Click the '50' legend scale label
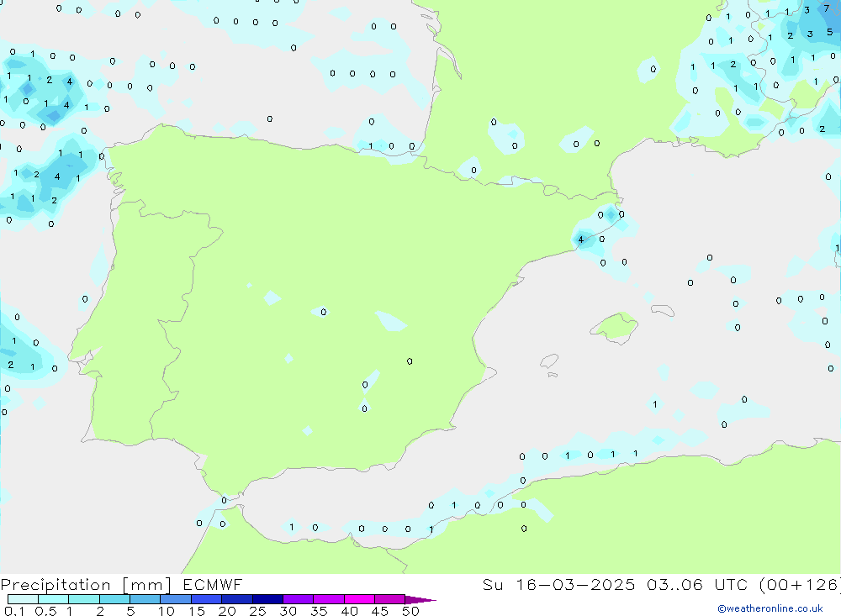 tap(411, 611)
